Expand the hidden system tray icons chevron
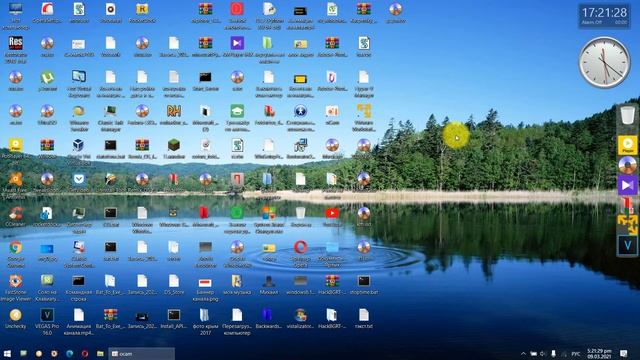 (x=523, y=353)
